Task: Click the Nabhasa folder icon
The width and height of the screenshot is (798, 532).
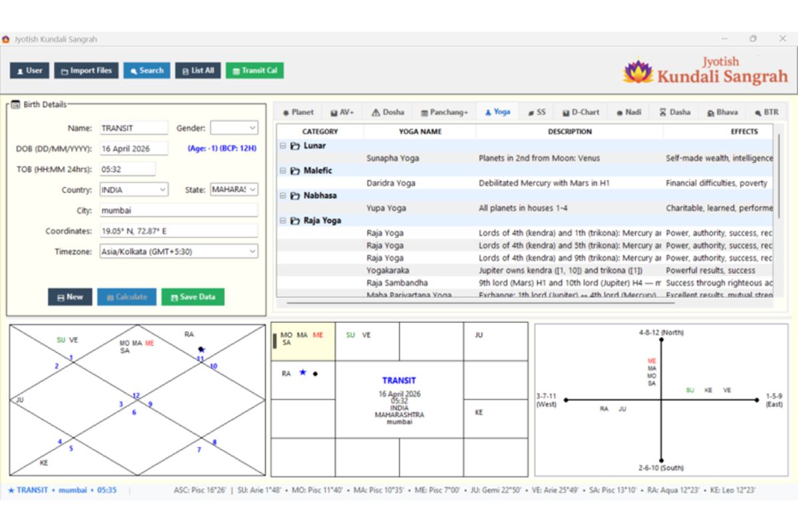Action: point(295,196)
